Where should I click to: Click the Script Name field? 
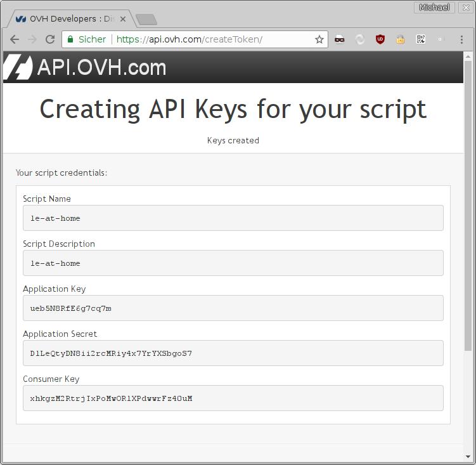pos(233,218)
